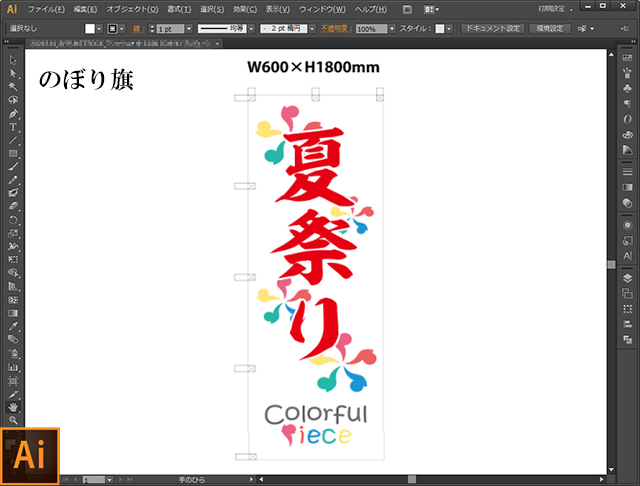Click the fill color swatch in control bar
Image resolution: width=640 pixels, height=486 pixels.
[90, 29]
